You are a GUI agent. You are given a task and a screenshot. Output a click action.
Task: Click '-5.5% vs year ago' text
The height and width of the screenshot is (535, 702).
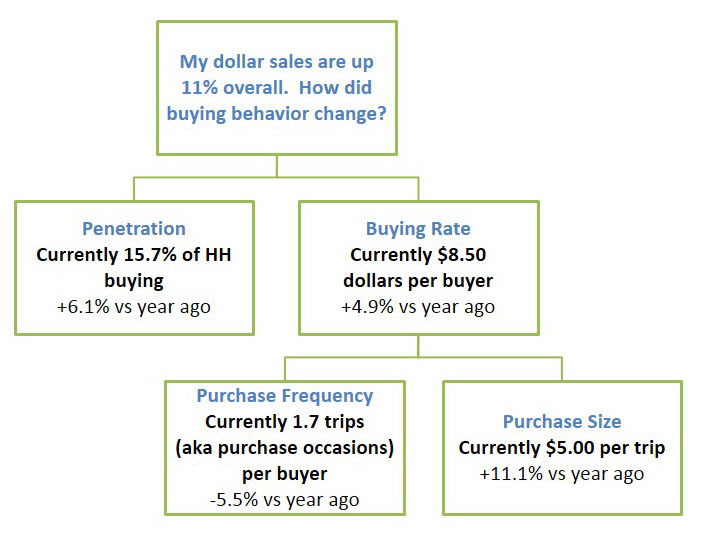point(285,500)
